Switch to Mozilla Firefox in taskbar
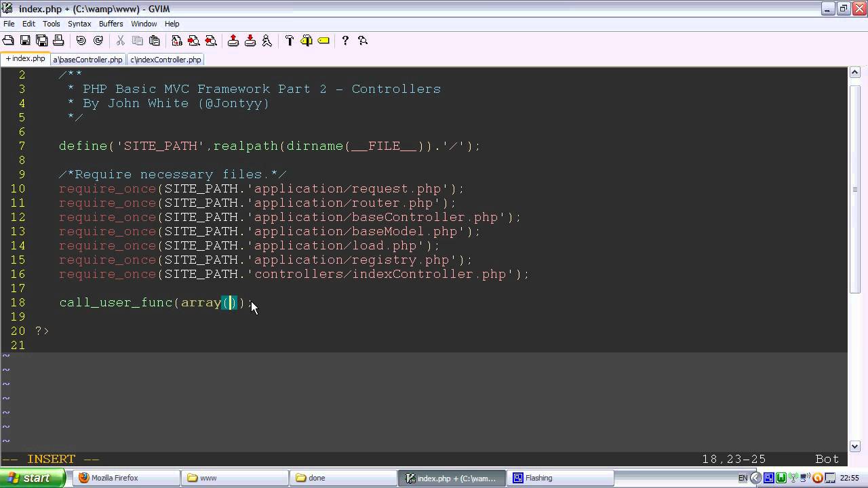The height and width of the screenshot is (488, 868). point(126,478)
